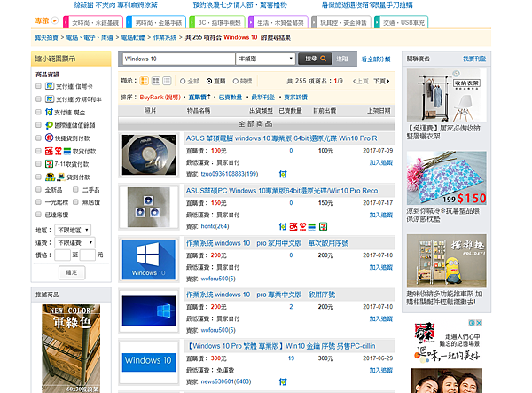This screenshot has height=393, width=532.
Task: Check 全新品 checkbox
Action: pos(38,189)
